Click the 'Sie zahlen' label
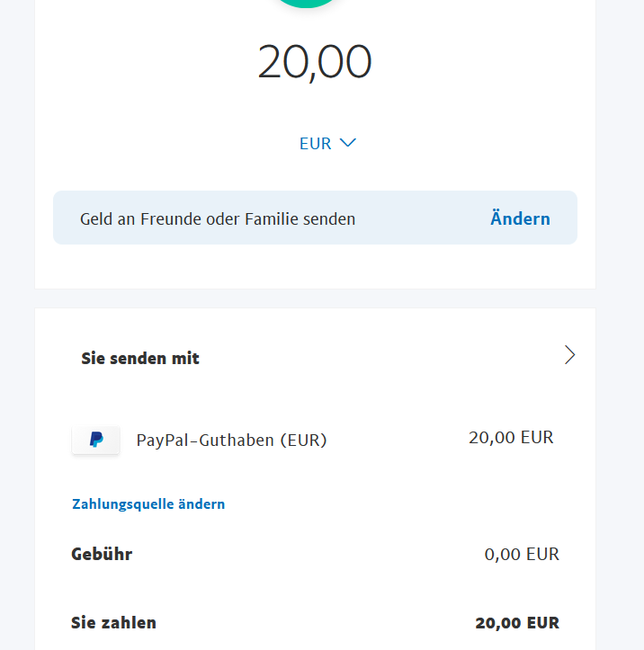Screen dimensions: 644x650 click(x=113, y=622)
